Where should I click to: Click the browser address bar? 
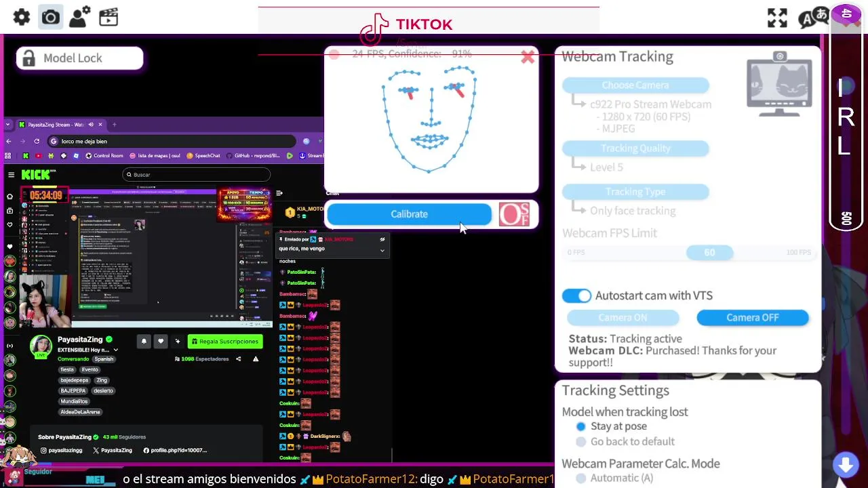pos(172,142)
